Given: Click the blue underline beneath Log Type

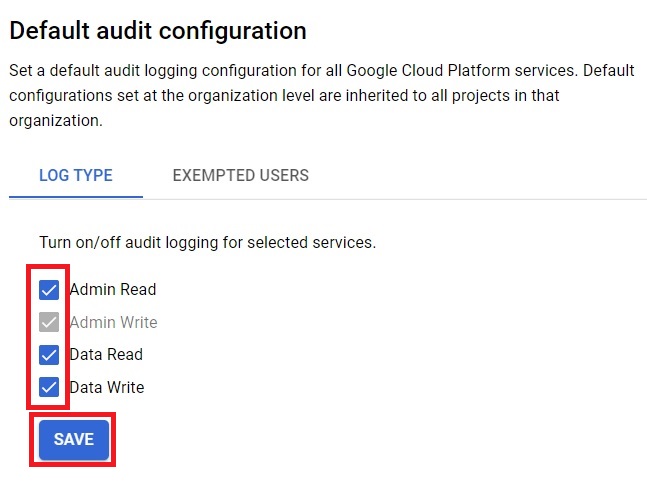Looking at the screenshot, I should click(76, 198).
